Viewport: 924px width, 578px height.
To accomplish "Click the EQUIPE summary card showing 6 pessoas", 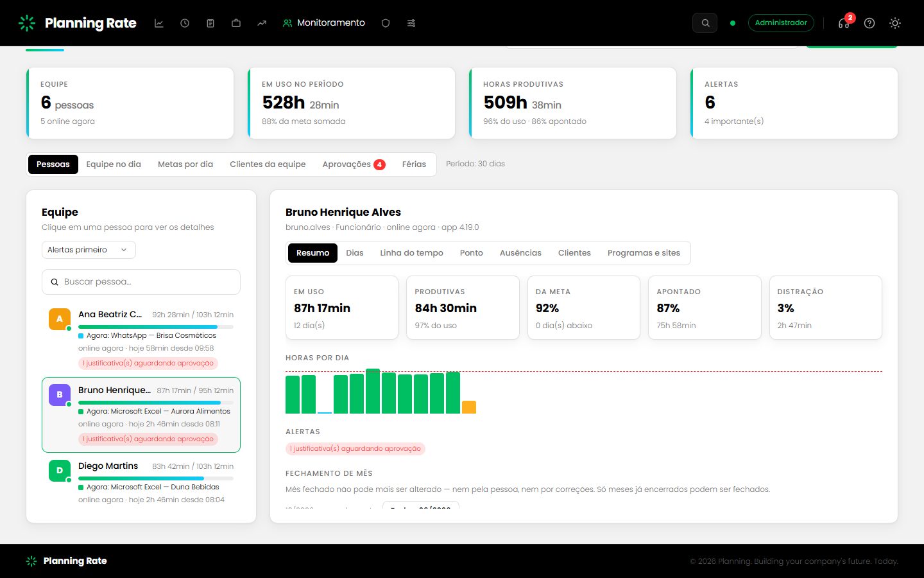I will pos(130,103).
